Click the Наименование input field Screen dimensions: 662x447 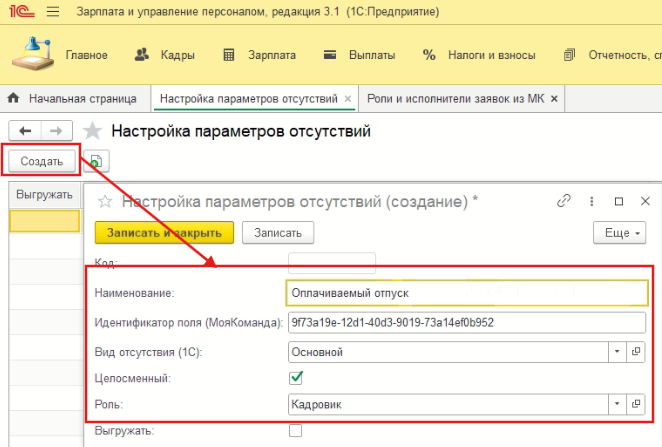(465, 292)
